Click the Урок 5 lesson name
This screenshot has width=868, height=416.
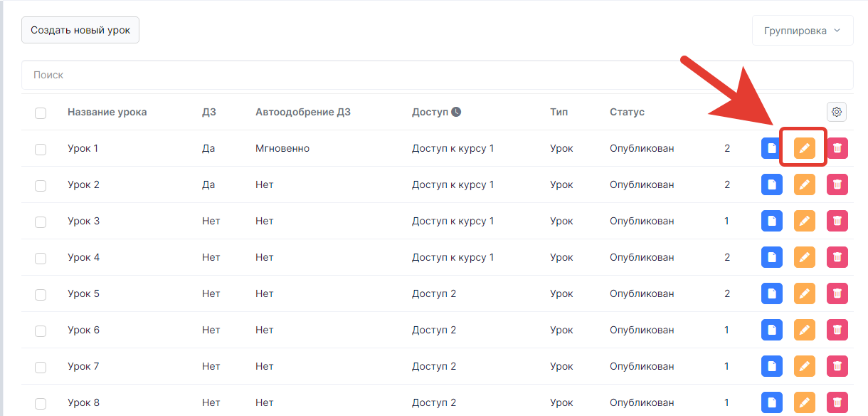(83, 293)
